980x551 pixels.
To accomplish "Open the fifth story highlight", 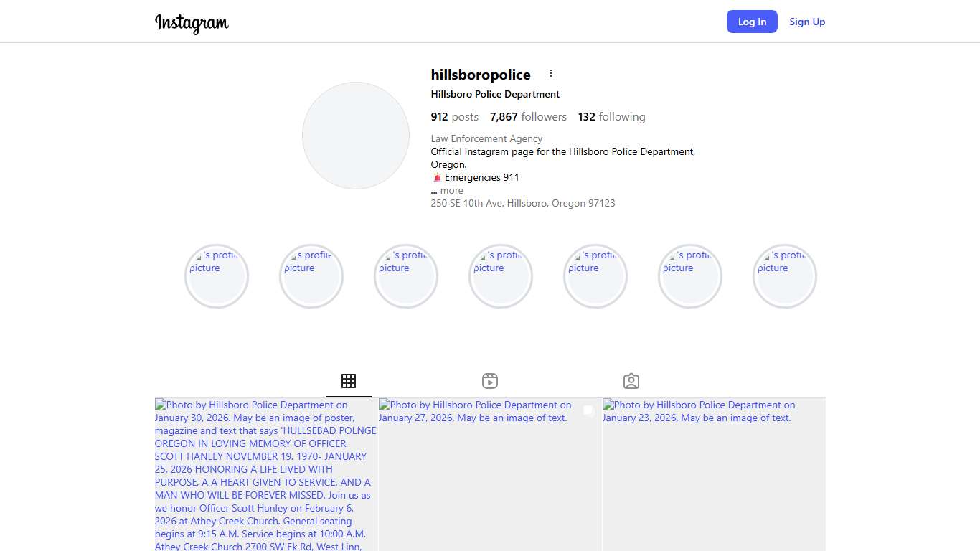I will coord(595,276).
